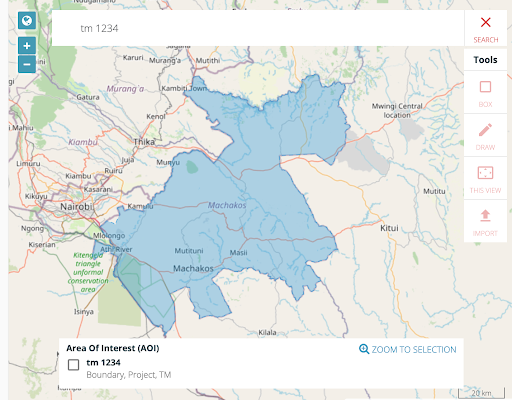Click the magnifier icon beside Zoom To Selection
Screen dimensions: 512x400
(x=364, y=349)
